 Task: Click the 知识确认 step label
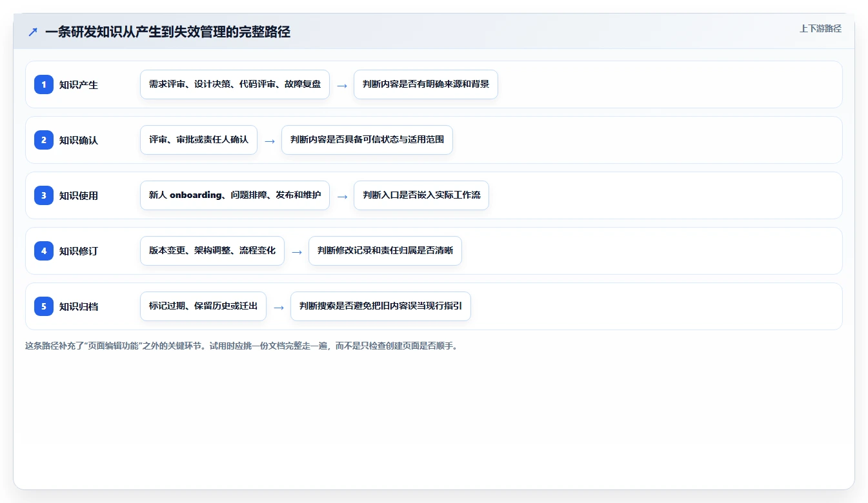pos(79,140)
